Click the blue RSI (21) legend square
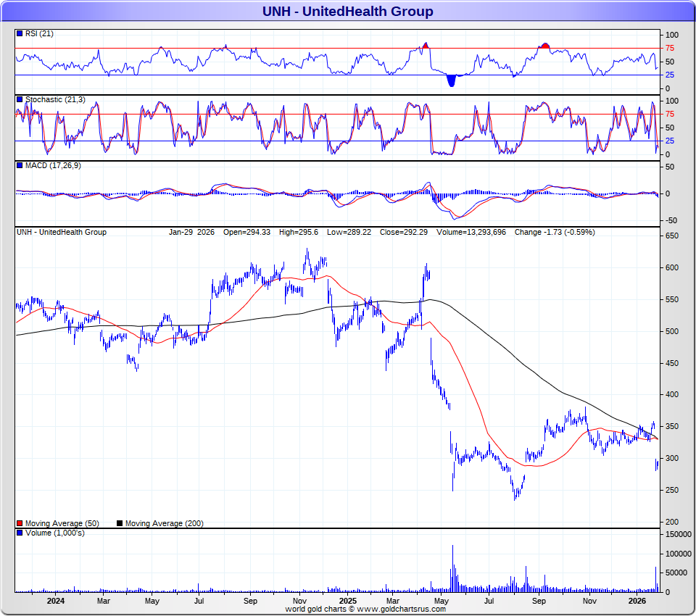Screen dimensions: 696x616 tap(20, 33)
